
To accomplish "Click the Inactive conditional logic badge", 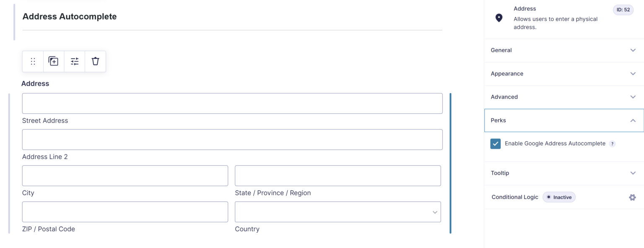I will (559, 197).
